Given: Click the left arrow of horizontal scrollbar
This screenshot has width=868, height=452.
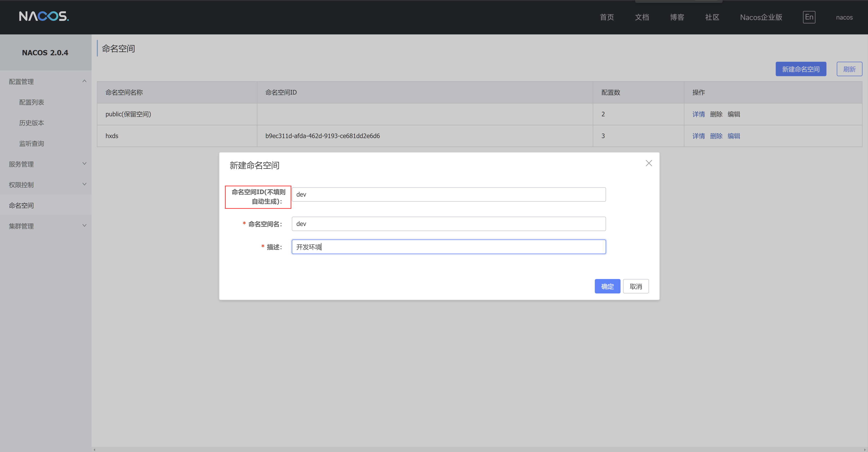Looking at the screenshot, I should pyautogui.click(x=94, y=449).
